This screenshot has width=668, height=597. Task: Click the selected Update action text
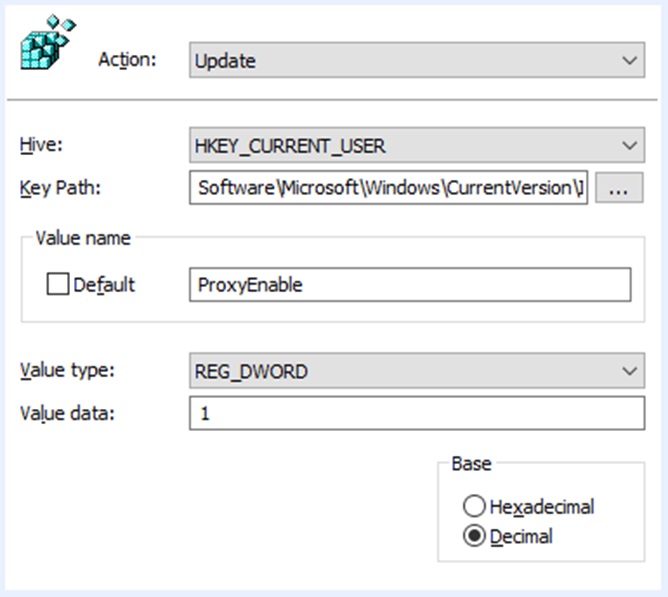point(226,61)
